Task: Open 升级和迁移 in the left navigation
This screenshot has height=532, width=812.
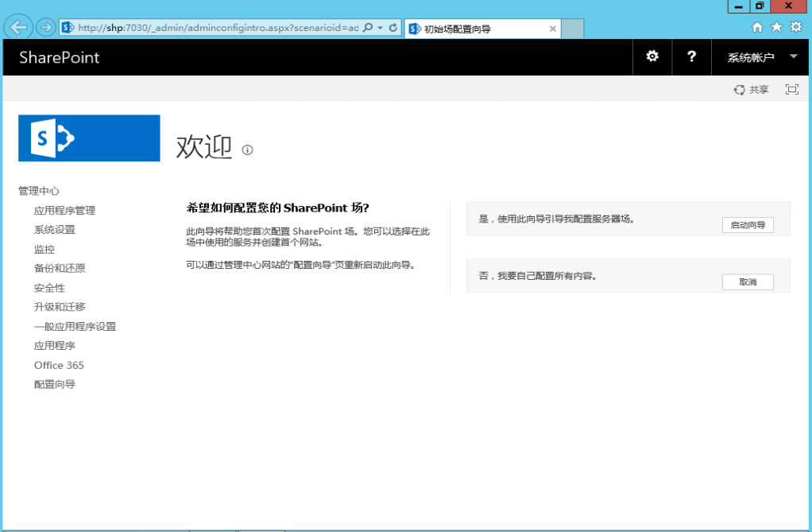Action: [60, 307]
